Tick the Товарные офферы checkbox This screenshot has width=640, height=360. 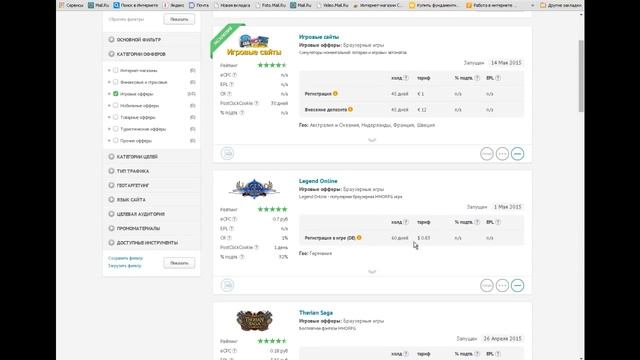[x=116, y=117]
